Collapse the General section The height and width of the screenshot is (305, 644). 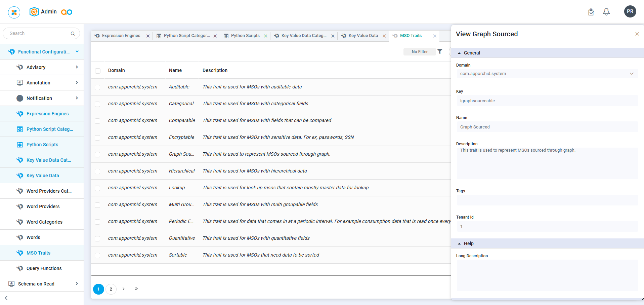coord(459,53)
